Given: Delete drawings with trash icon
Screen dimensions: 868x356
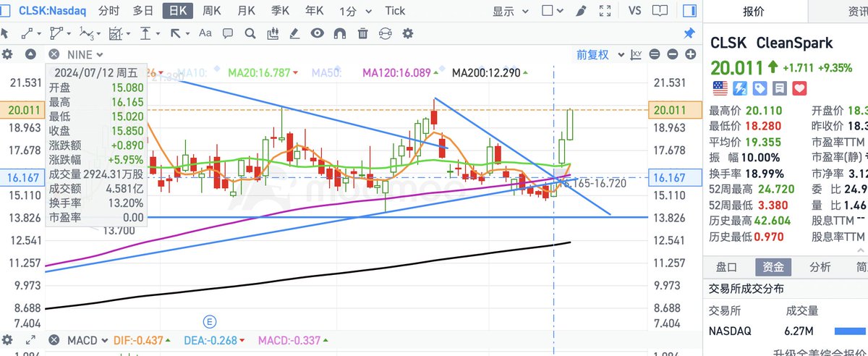Looking at the screenshot, I should 362,33.
